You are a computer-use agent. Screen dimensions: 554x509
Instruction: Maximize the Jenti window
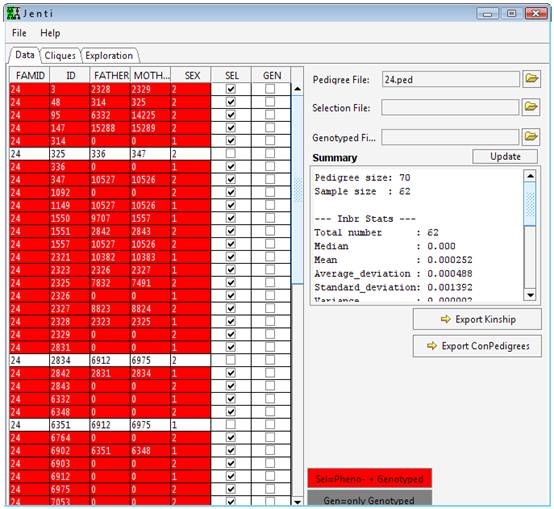tap(511, 13)
